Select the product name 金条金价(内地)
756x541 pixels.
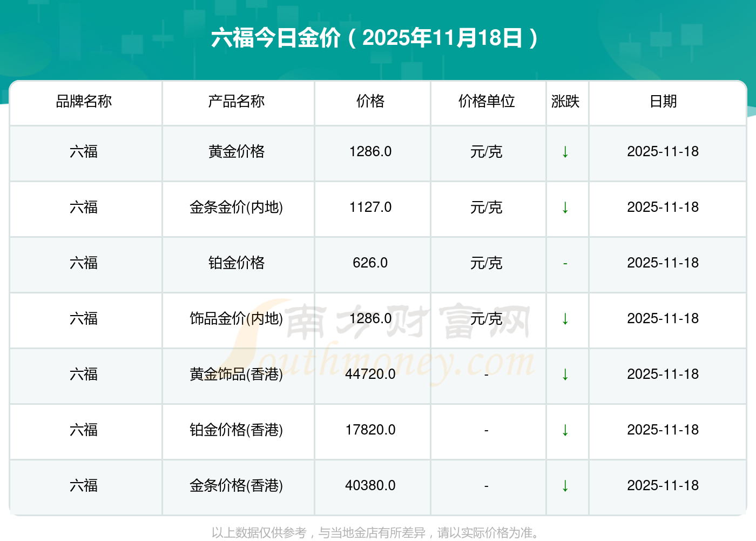pyautogui.click(x=237, y=207)
